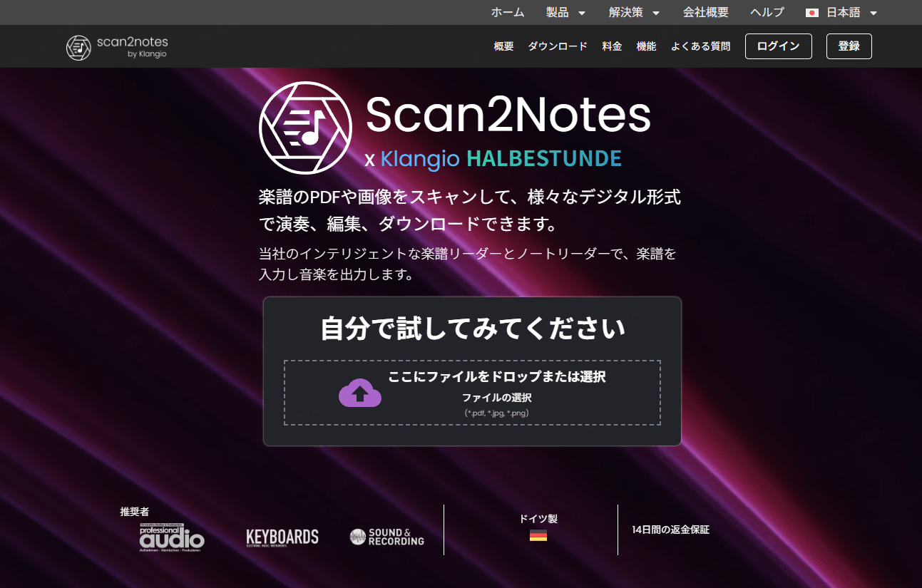Click the purple cloud upload icon

tap(360, 393)
